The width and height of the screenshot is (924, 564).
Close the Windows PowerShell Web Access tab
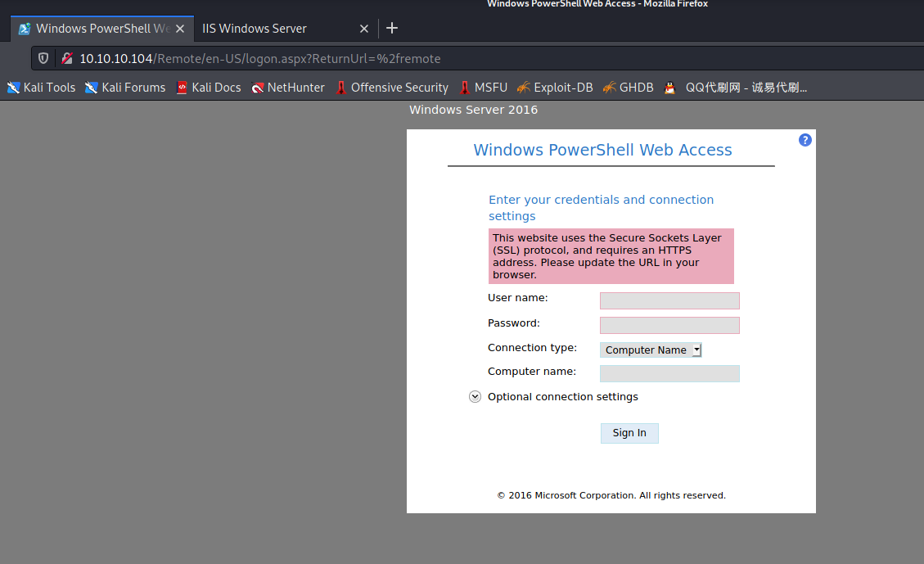pos(180,29)
